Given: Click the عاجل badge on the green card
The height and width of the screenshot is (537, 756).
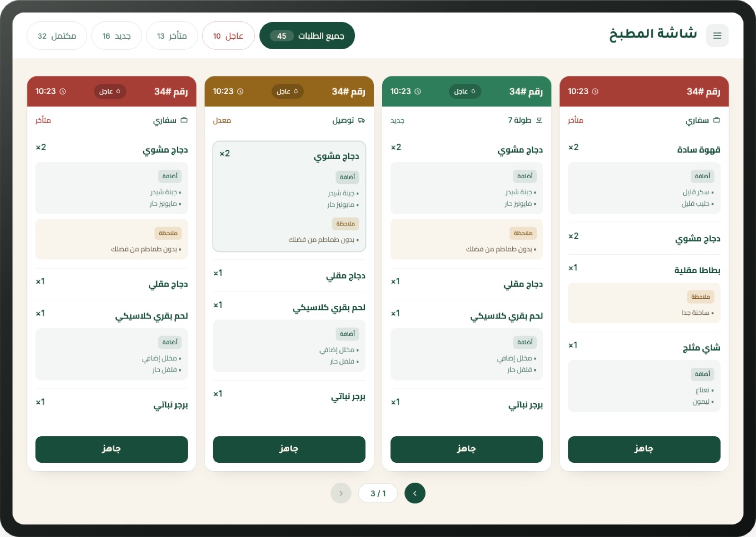Looking at the screenshot, I should 465,91.
